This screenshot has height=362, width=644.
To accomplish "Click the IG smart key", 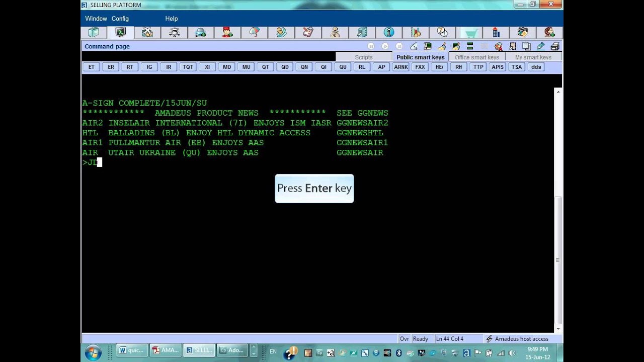I will click(149, 67).
